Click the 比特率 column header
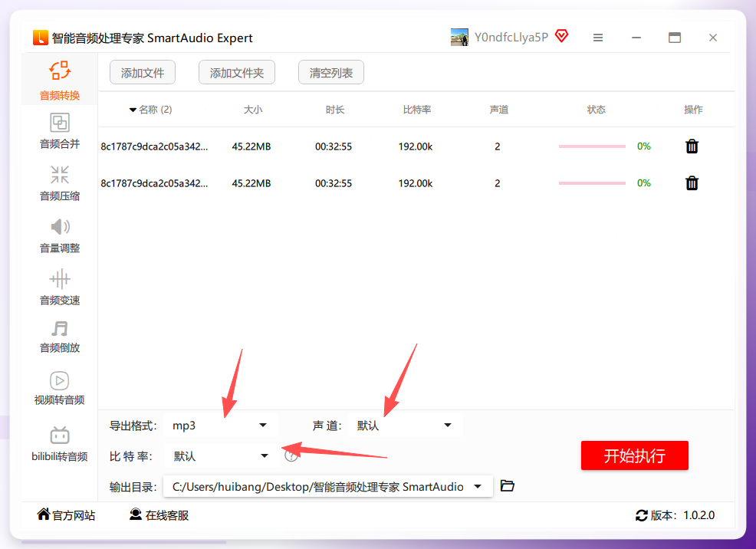This screenshot has height=549, width=756. click(417, 110)
